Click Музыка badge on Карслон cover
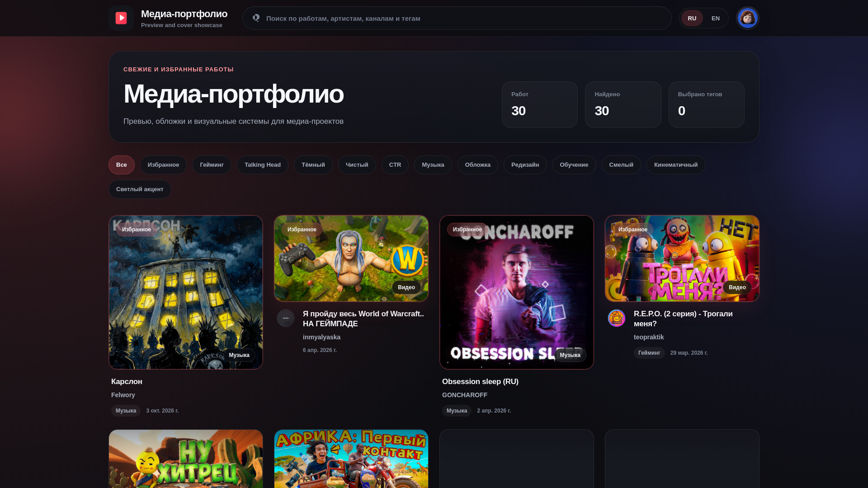The height and width of the screenshot is (488, 868). click(239, 355)
